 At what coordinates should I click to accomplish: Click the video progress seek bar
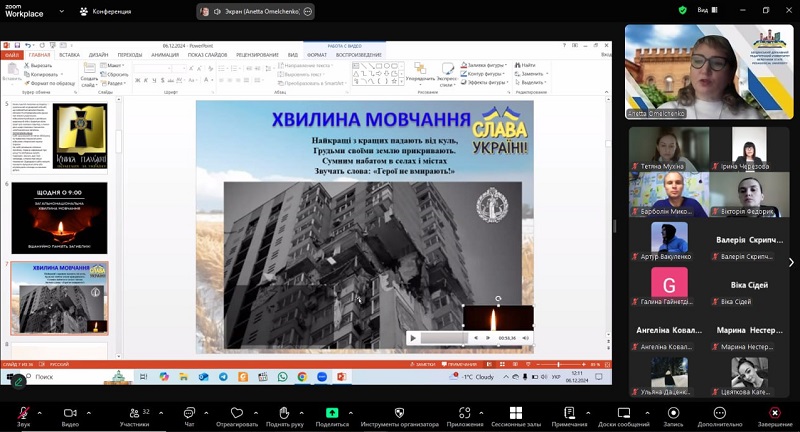point(444,338)
